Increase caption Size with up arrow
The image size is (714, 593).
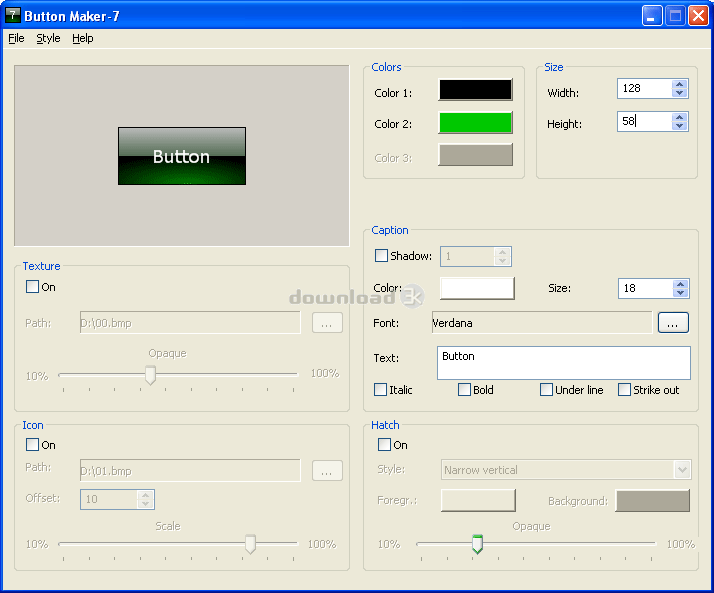(x=680, y=283)
